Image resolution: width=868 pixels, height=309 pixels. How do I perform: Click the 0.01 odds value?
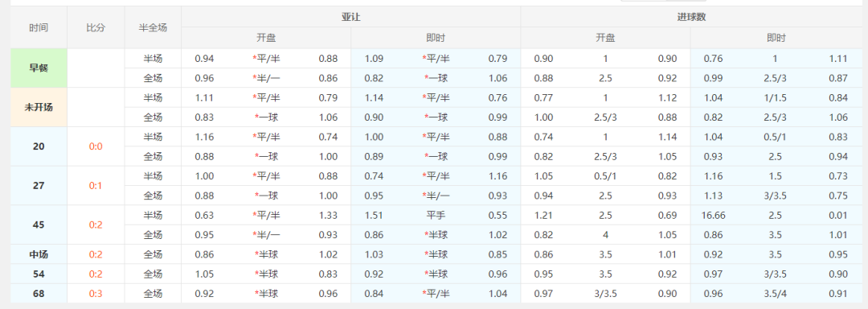click(x=838, y=215)
